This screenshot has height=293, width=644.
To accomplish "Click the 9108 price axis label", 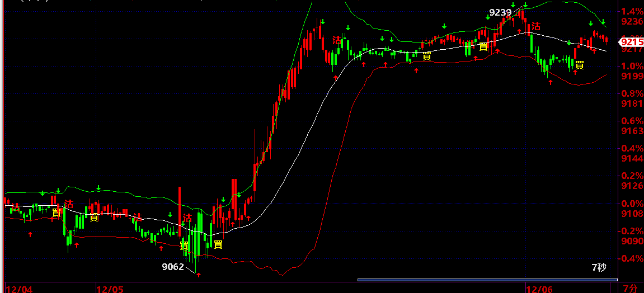I will click(x=632, y=214).
